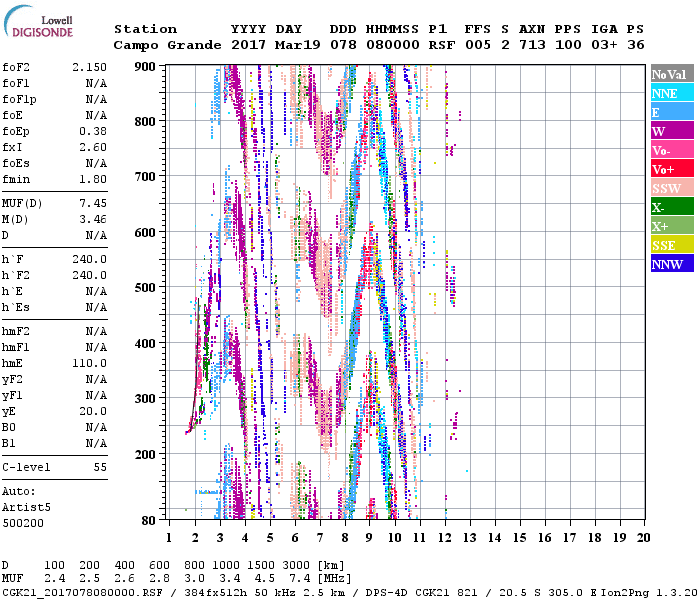700x600 pixels.
Task: Click the 20 label on frequency axis
Action: (x=642, y=538)
